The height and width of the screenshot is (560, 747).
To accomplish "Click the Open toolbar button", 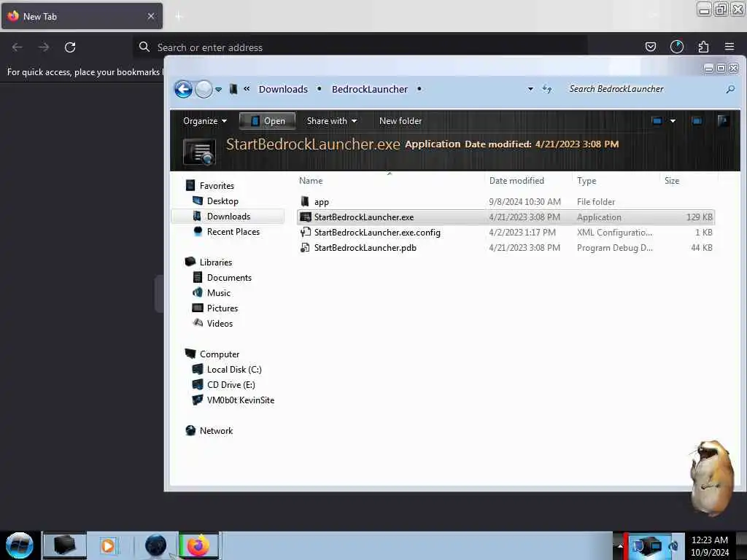I will pos(267,121).
